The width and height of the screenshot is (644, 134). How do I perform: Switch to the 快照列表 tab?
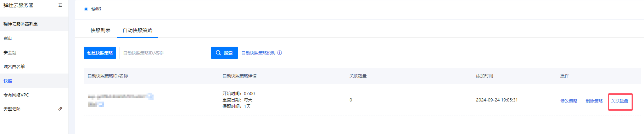(101, 30)
